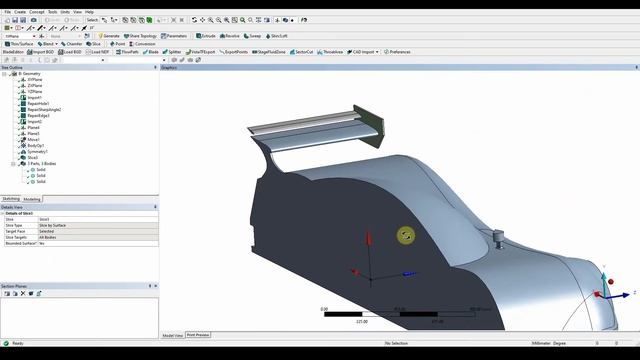Click the FlowPath tool
This screenshot has width=640, height=360.
[x=127, y=52]
